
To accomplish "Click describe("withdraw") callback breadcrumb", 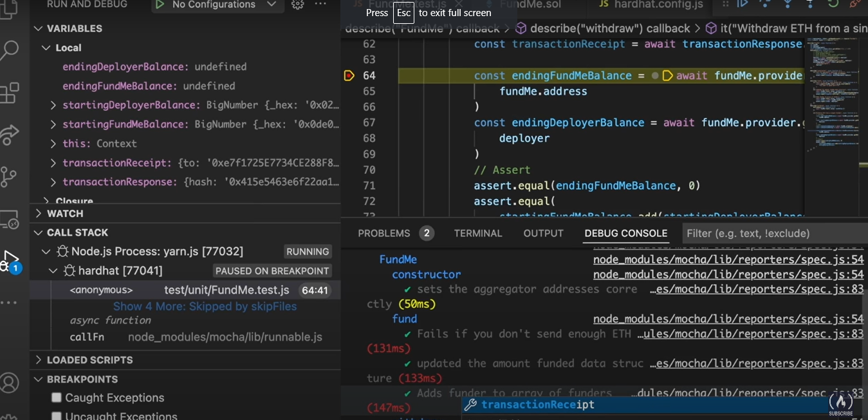I will pos(610,28).
